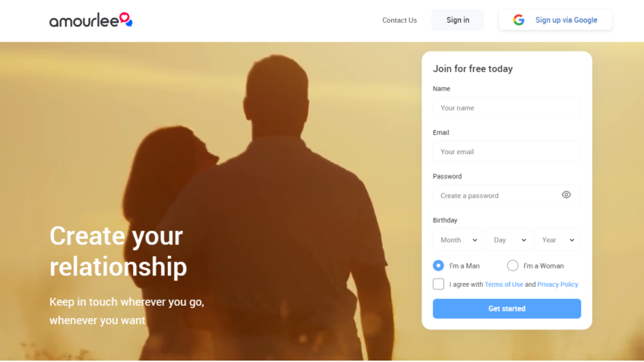
Task: Toggle password visibility eye icon
Action: [x=566, y=195]
